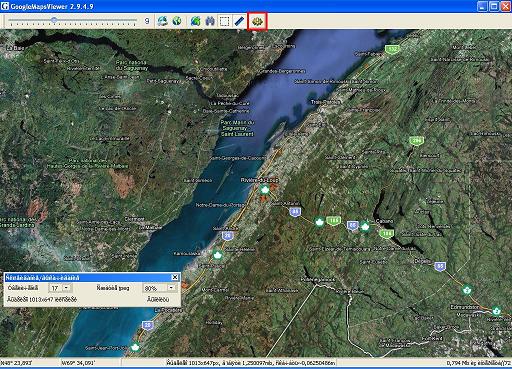The width and height of the screenshot is (512, 369).
Task: Expand the 80% JPEG quality dropdown
Action: pyautogui.click(x=171, y=288)
